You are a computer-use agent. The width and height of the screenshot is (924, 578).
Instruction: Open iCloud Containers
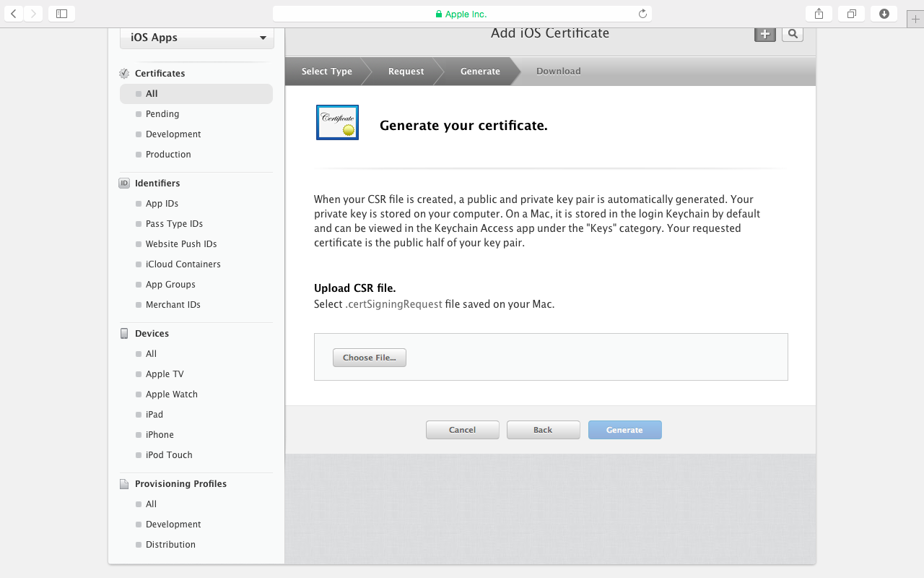(183, 264)
